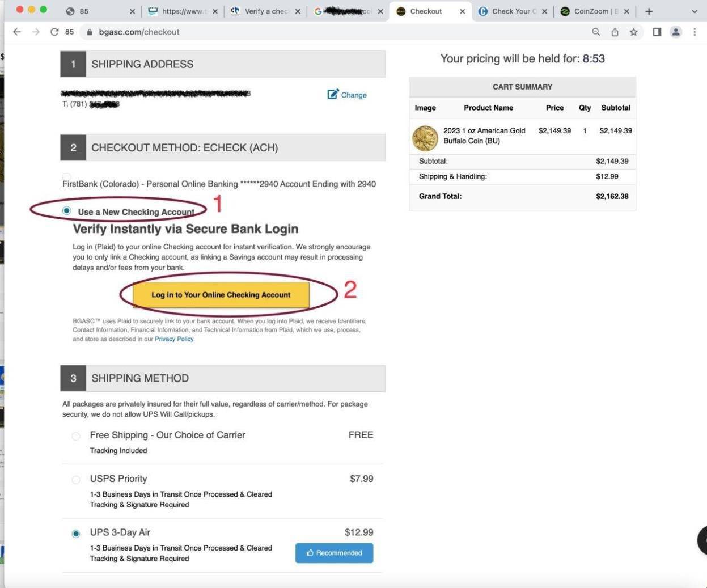Select the FirstBank account ending 2940 radio
Image resolution: width=707 pixels, height=588 pixels.
point(66,176)
